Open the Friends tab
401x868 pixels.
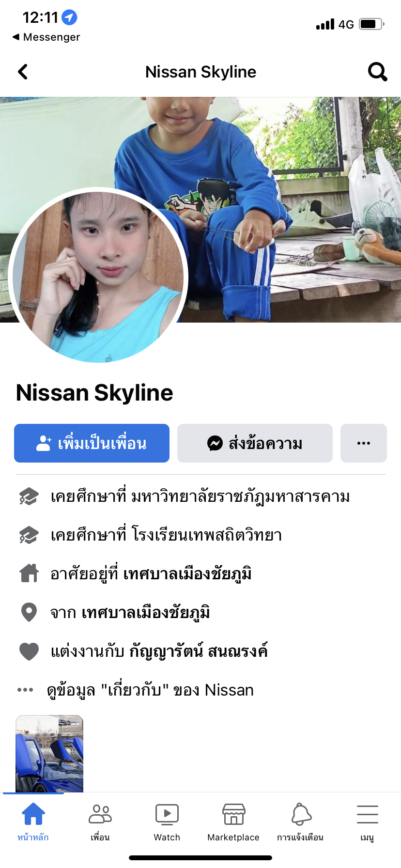pyautogui.click(x=100, y=821)
